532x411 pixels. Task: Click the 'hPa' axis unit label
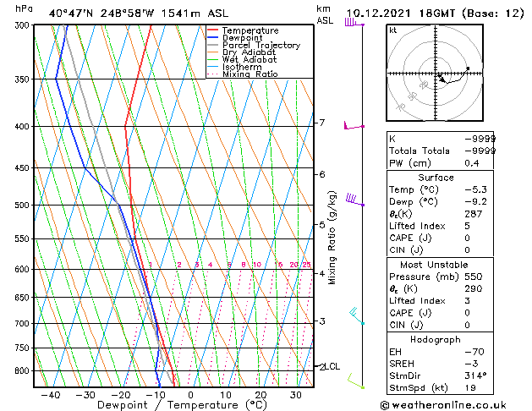point(24,8)
